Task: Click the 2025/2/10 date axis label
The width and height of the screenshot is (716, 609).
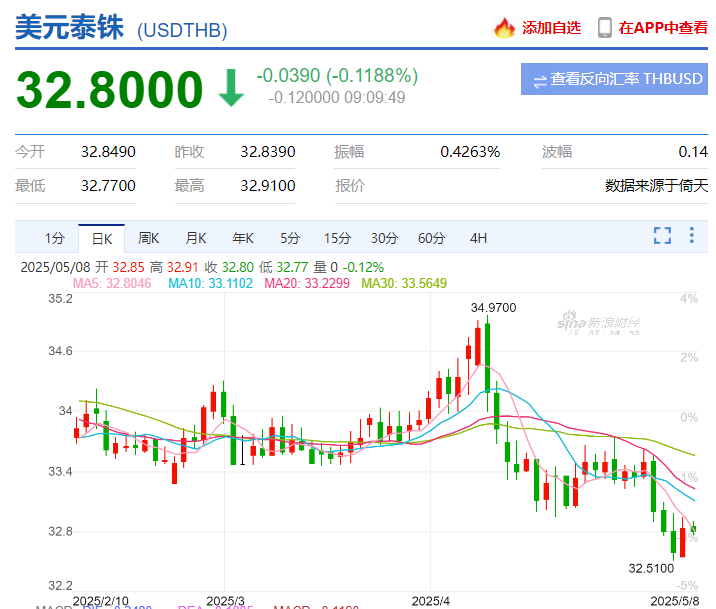Action: pyautogui.click(x=100, y=601)
